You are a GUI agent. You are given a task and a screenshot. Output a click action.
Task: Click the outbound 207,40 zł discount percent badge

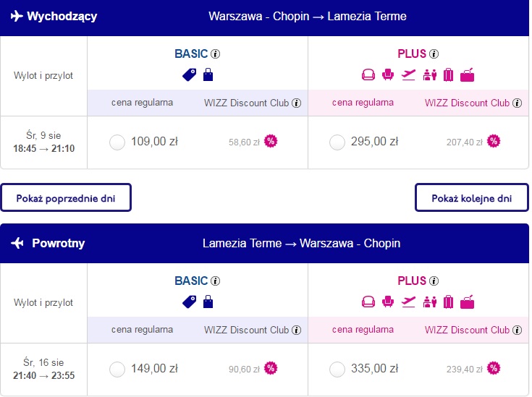click(x=494, y=141)
